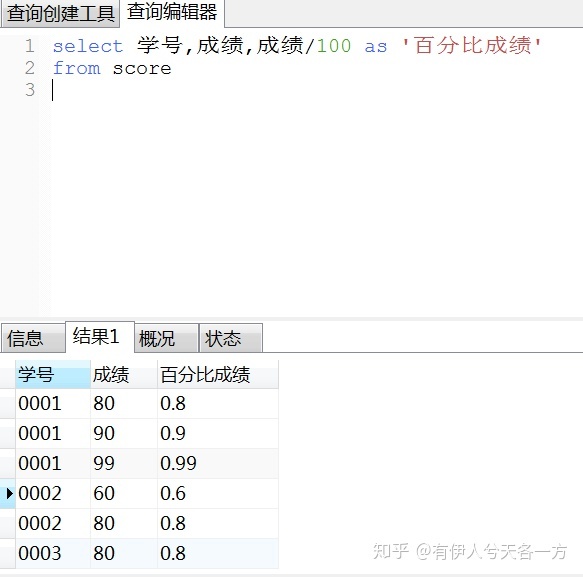
Task: Click the select keyword in line 1
Action: pos(88,46)
